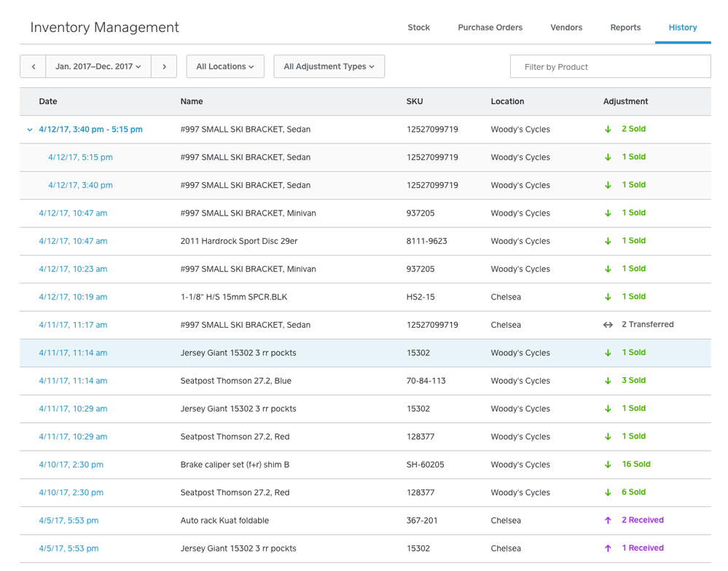Open the Reports tab
The image size is (728, 571).
(625, 28)
